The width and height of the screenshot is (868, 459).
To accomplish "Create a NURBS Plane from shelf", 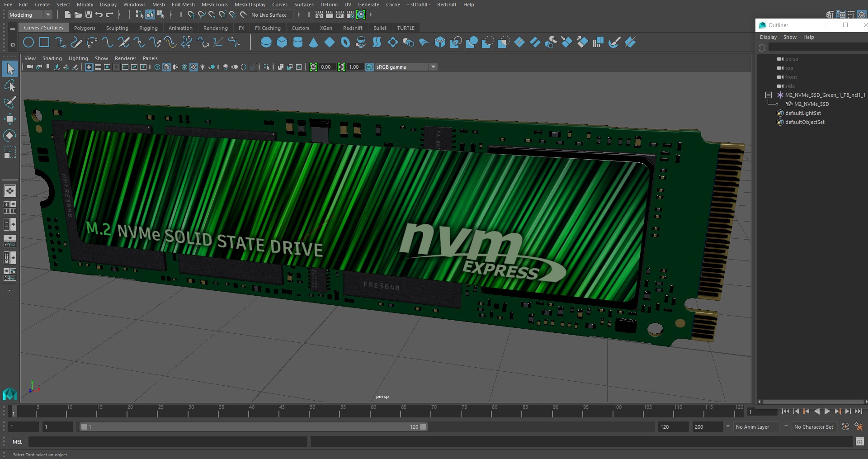I will click(330, 43).
